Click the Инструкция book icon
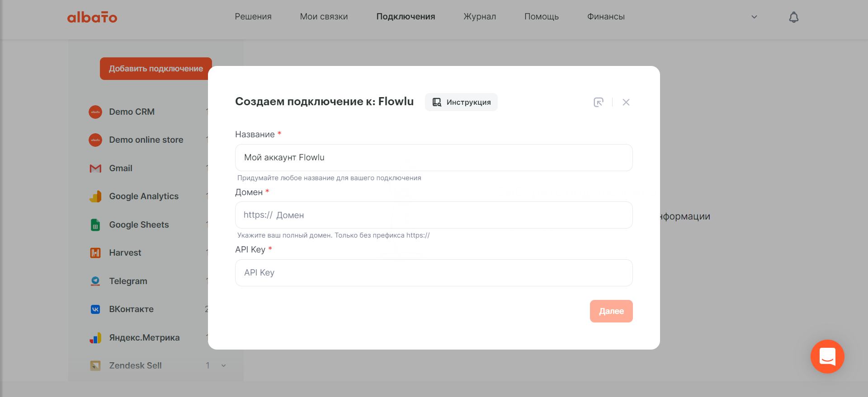Viewport: 868px width, 397px height. [x=437, y=102]
